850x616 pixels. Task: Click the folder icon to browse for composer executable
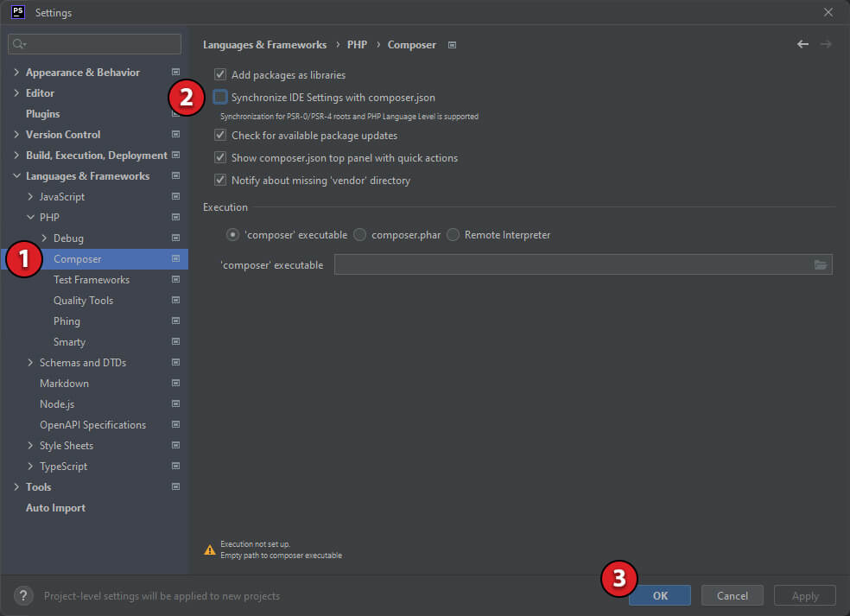821,264
